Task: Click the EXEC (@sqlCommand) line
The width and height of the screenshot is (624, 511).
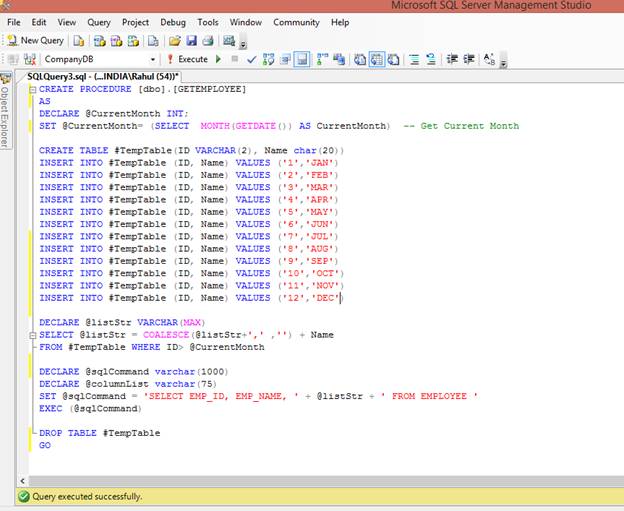Action: [90, 408]
